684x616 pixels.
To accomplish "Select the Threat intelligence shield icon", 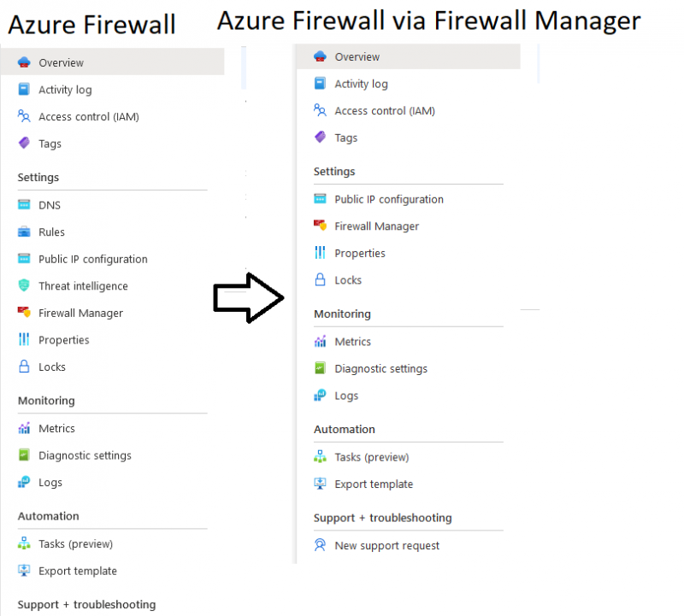I will click(x=22, y=285).
